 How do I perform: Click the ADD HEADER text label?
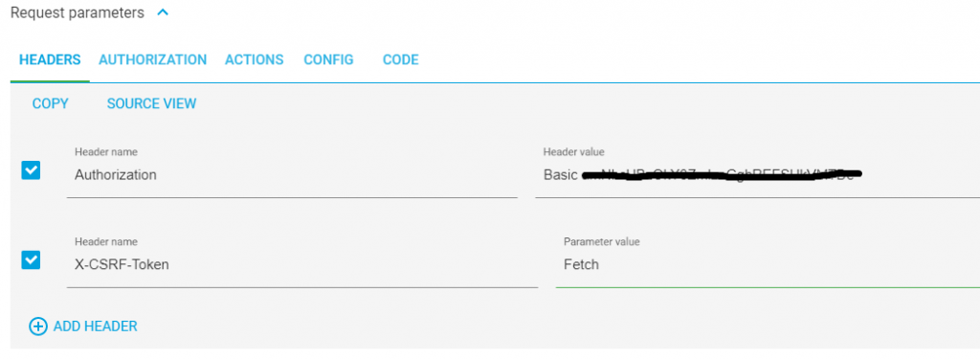pos(95,326)
